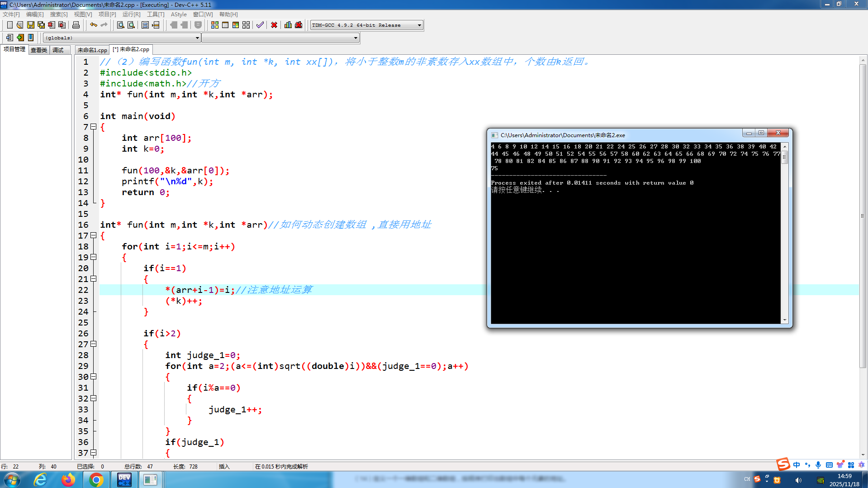The height and width of the screenshot is (488, 868).
Task: Undo the last edit
Action: click(94, 25)
